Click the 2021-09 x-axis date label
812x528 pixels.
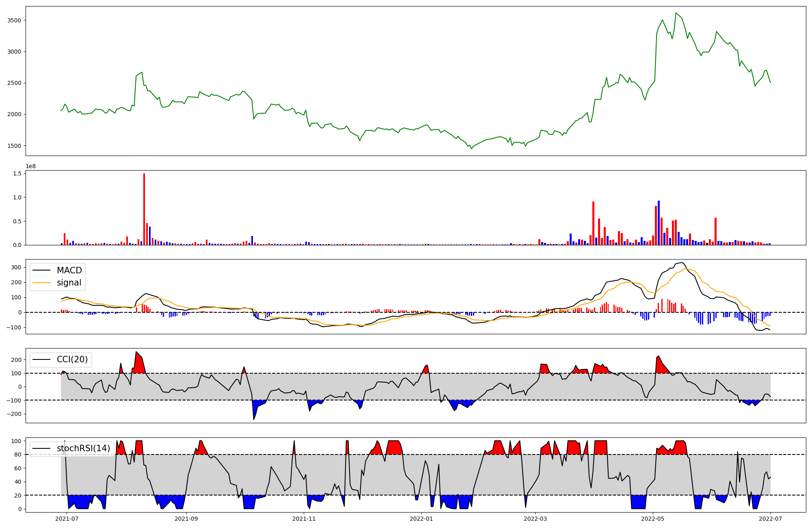click(186, 519)
